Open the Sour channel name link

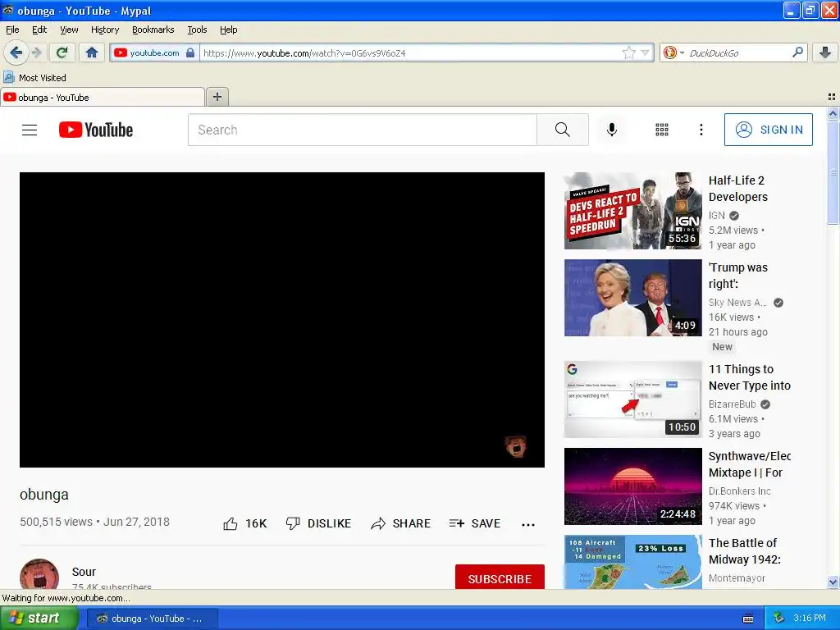[x=84, y=572]
